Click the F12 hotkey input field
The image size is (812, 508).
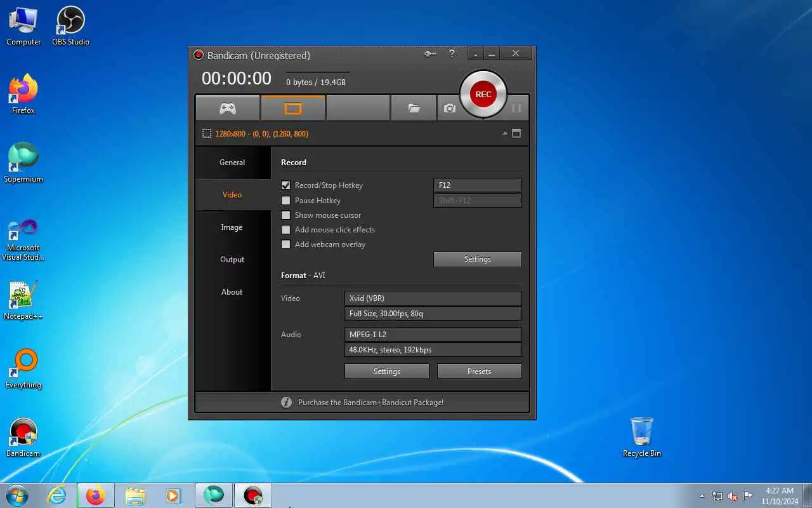(478, 185)
